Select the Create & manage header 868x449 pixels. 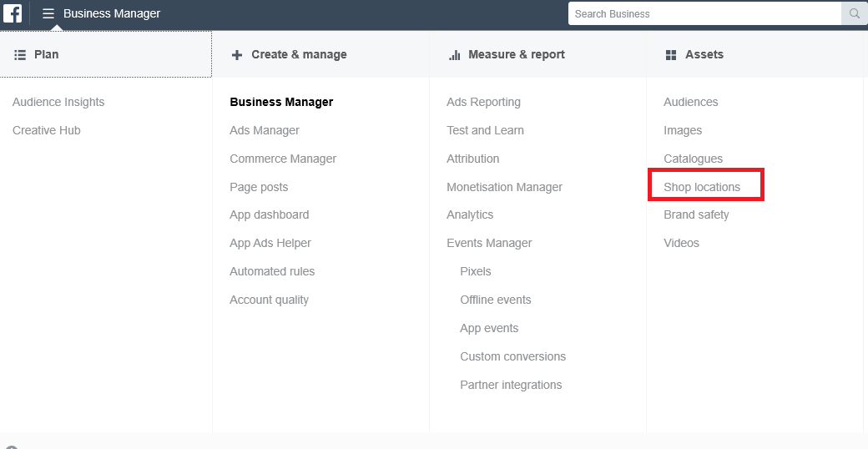click(x=320, y=54)
